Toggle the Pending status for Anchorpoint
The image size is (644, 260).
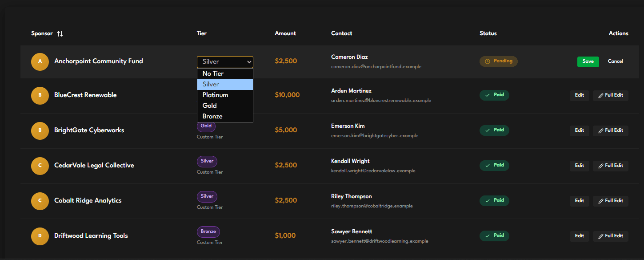pyautogui.click(x=499, y=61)
